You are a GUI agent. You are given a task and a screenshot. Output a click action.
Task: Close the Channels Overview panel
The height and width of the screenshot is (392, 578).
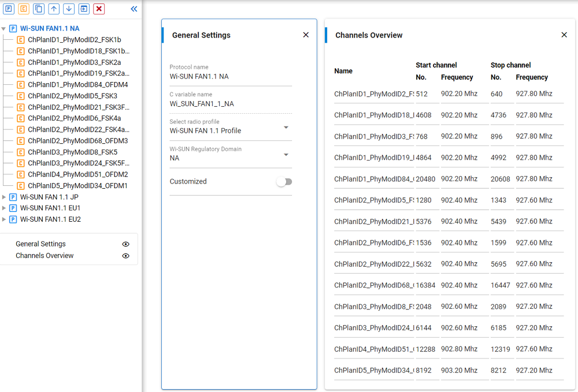tap(564, 35)
